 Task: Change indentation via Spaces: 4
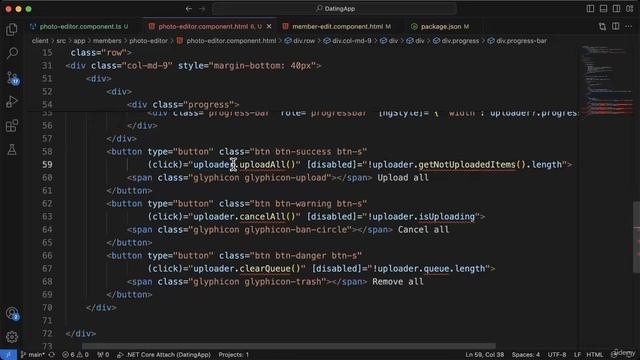pos(526,355)
